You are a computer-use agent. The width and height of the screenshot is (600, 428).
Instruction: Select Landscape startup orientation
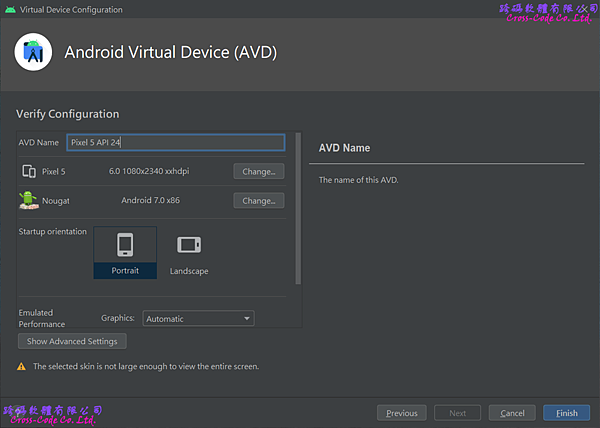[189, 252]
